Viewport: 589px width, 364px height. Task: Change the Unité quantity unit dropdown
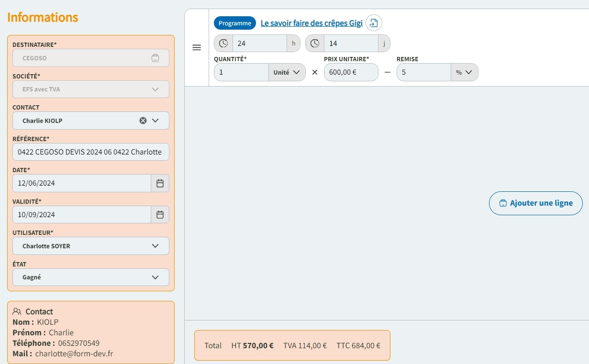coord(287,72)
